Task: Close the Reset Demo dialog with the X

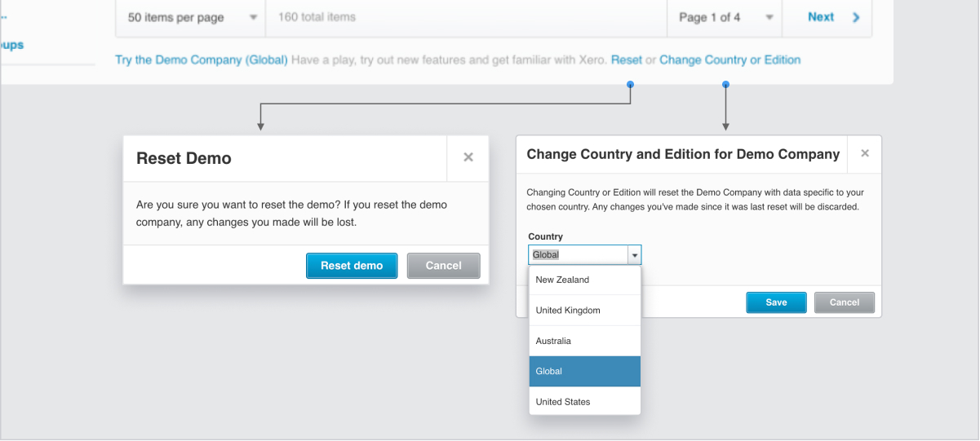Action: coord(468,158)
